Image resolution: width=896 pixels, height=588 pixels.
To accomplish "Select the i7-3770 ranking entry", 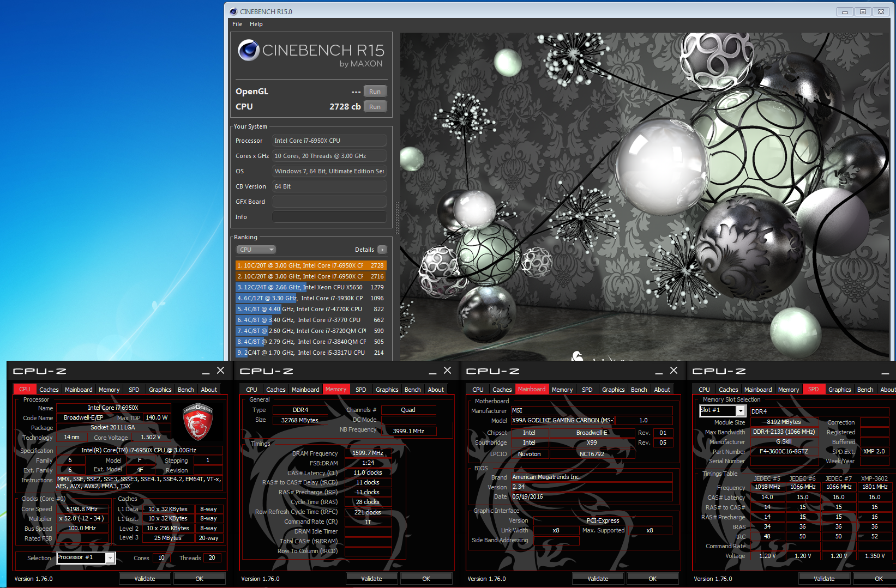I will pos(311,320).
